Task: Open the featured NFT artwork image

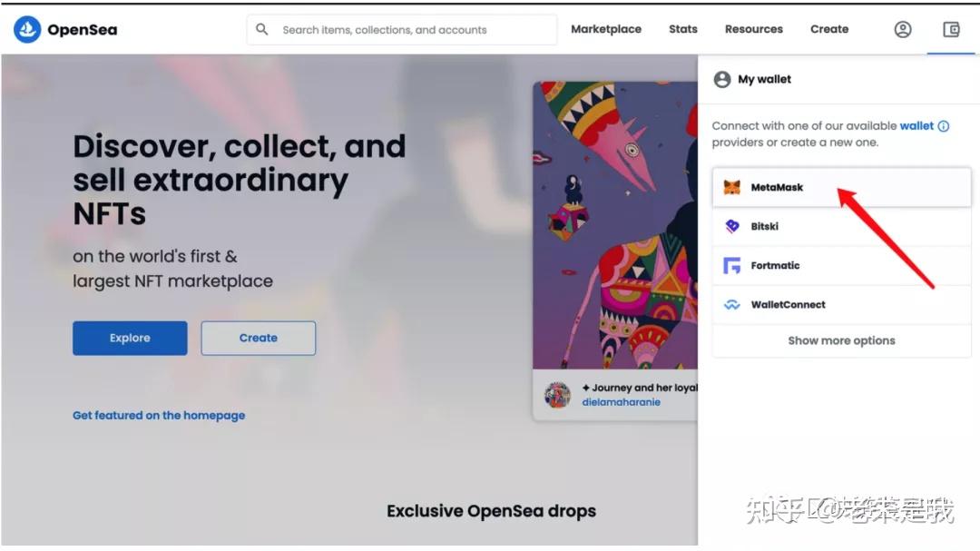Action: (615, 225)
